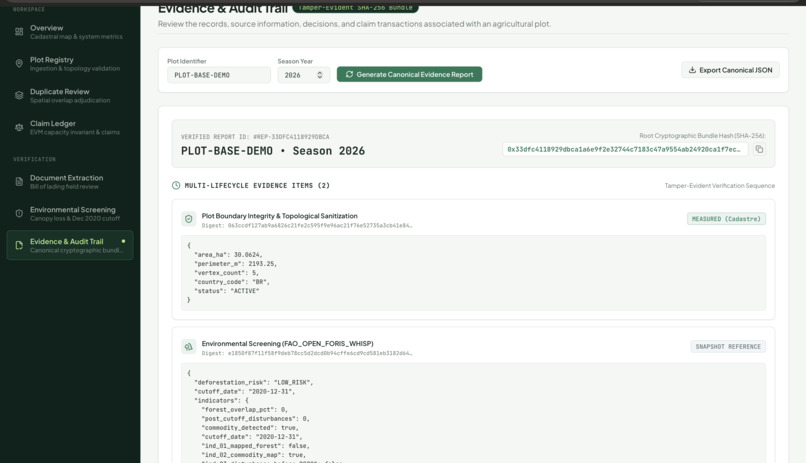Click the Verified Report ID text
This screenshot has height=463, width=806.
pos(255,137)
